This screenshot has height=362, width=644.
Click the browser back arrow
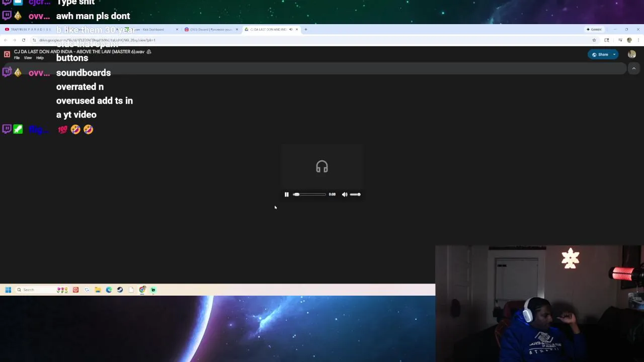6,40
